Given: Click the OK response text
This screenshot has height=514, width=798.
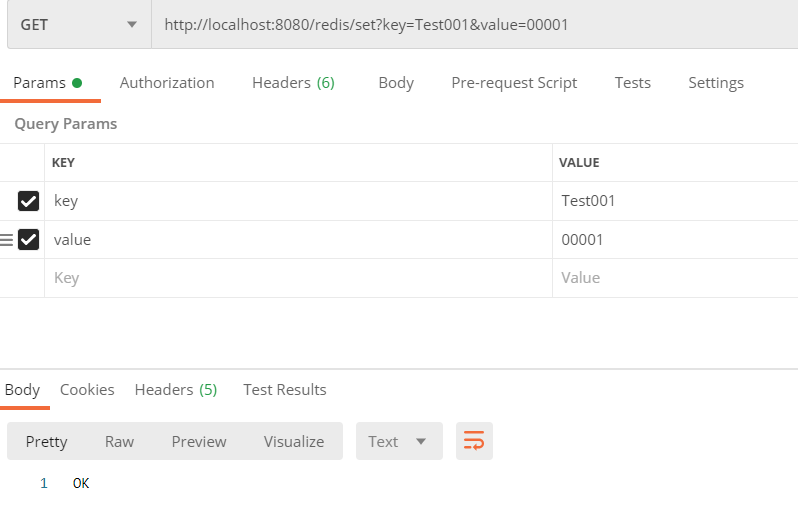Looking at the screenshot, I should coord(81,483).
